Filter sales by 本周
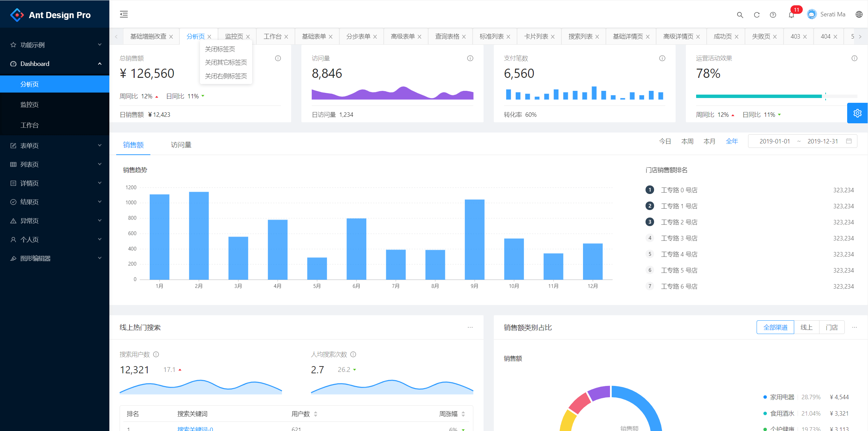 coord(687,141)
